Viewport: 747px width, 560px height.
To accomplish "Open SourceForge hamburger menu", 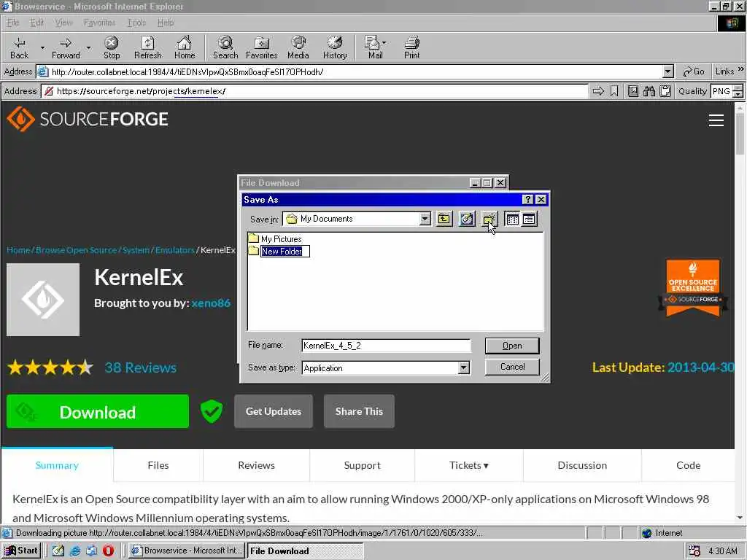I will pyautogui.click(x=716, y=120).
